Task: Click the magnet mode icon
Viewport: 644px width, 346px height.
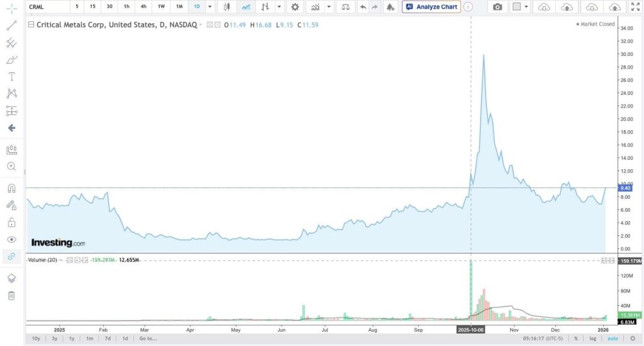Action: coord(11,187)
